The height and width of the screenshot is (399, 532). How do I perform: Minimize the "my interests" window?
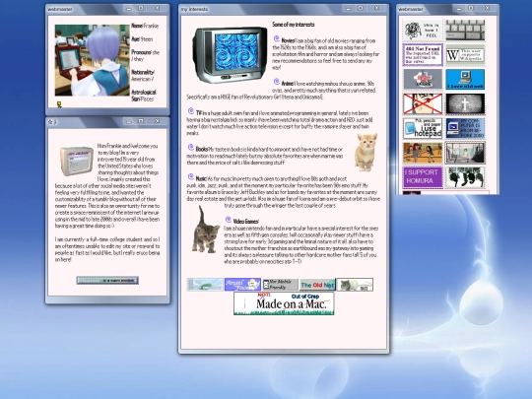[x=348, y=9]
